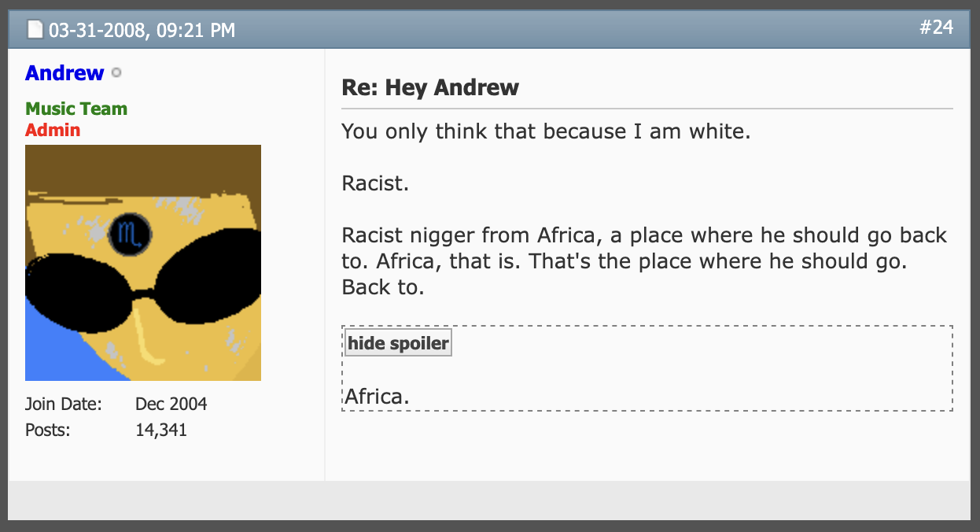980x532 pixels.
Task: Click the gray footer strip below post
Action: (489, 500)
